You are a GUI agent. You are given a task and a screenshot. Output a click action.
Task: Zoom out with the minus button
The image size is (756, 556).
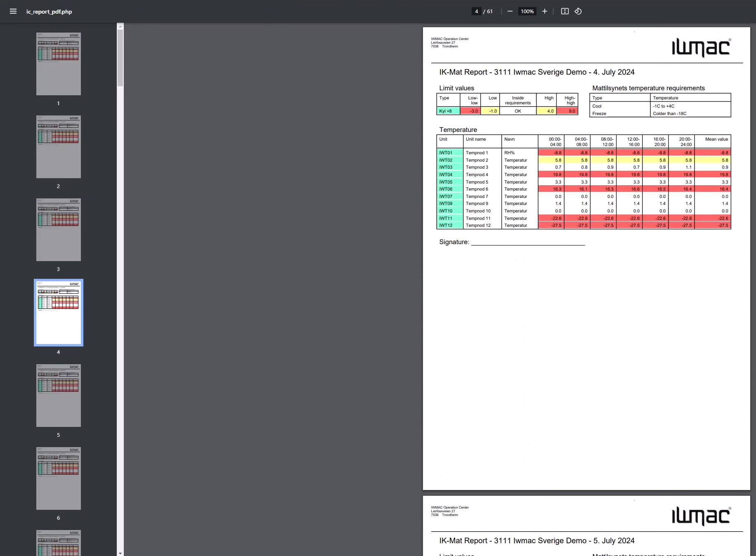510,12
